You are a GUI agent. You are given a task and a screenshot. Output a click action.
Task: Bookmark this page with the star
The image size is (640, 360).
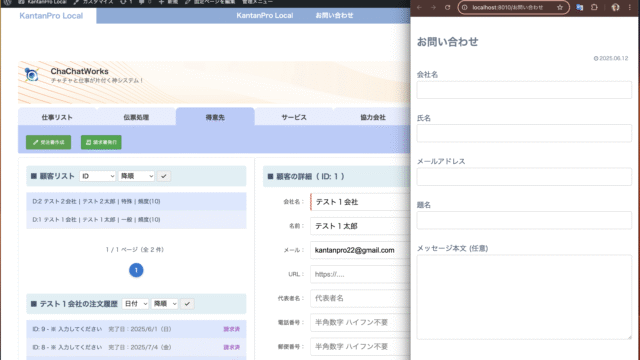(560, 7)
